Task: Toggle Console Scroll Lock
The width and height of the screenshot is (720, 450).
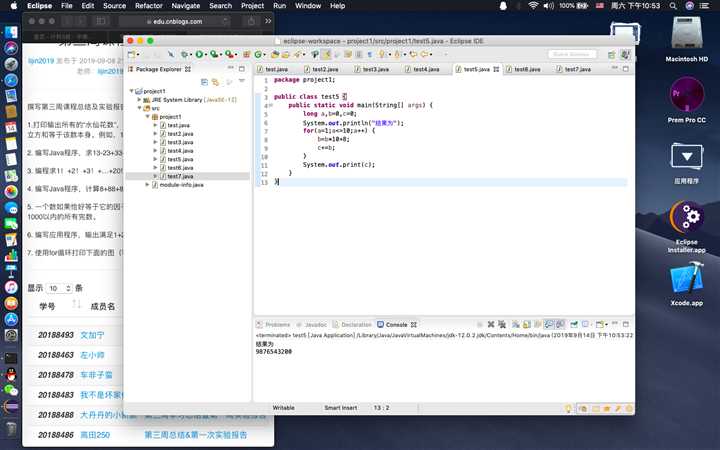Action: coord(526,324)
